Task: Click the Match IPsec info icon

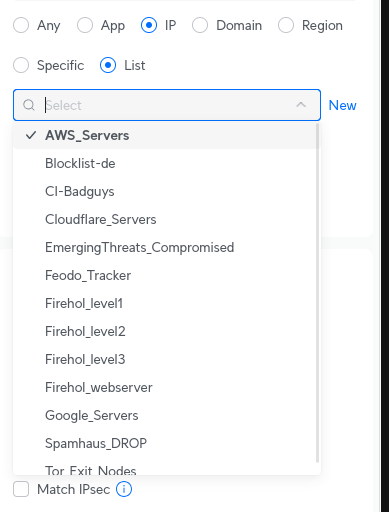Action: pyautogui.click(x=124, y=489)
